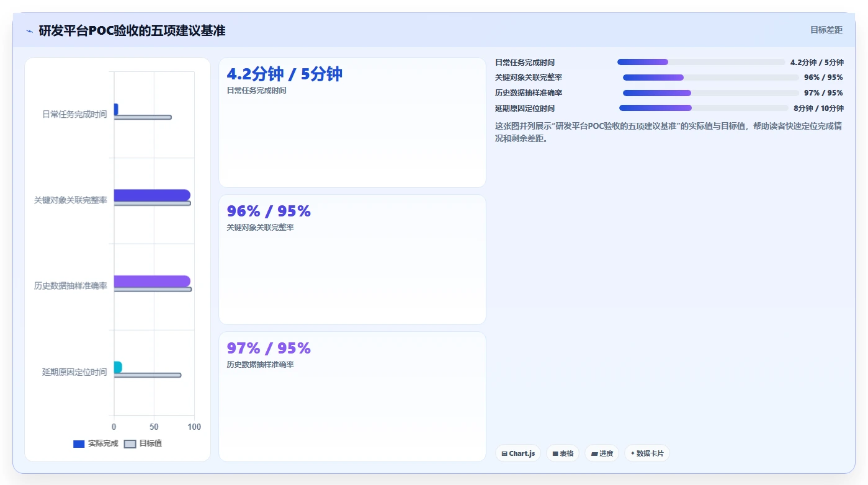Click 关键对象关联完整率 label under the second card

click(x=261, y=228)
